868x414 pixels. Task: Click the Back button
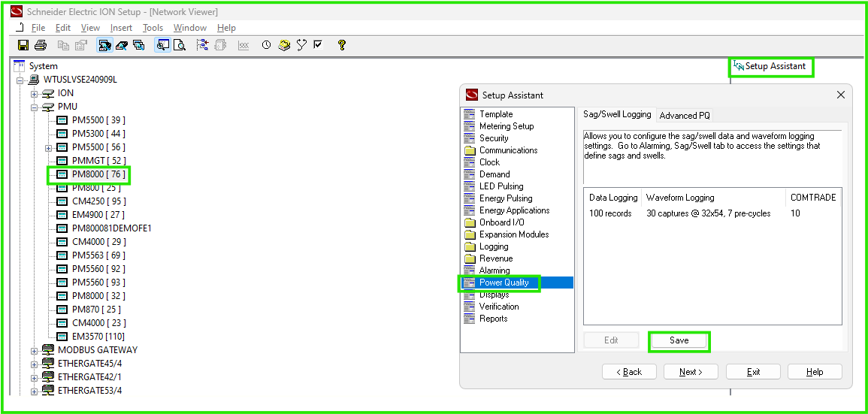coord(630,372)
